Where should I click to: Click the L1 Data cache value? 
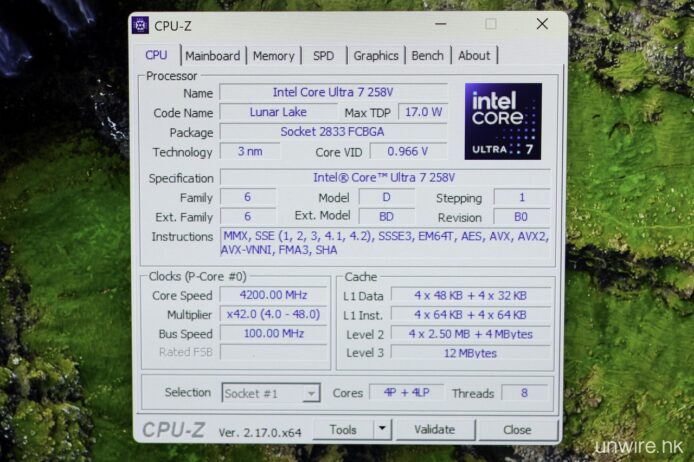tap(470, 296)
